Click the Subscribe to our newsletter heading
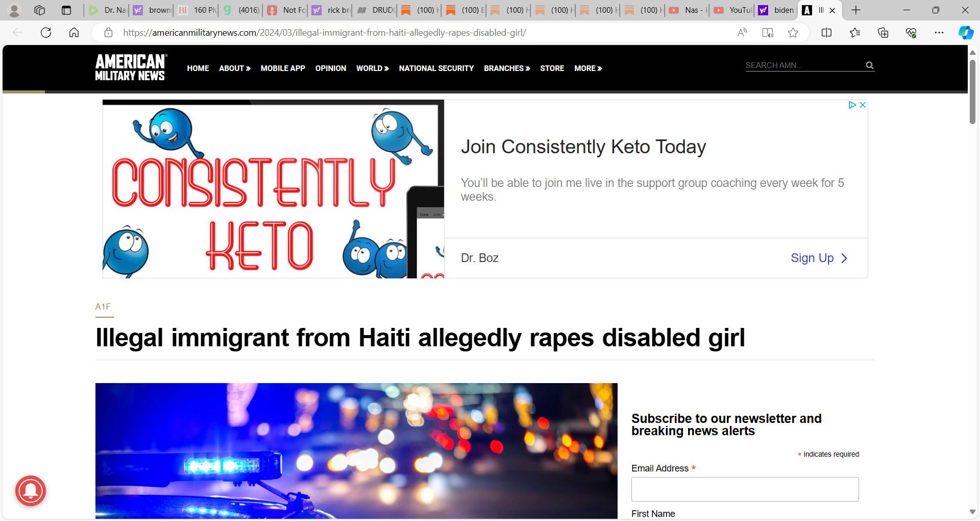The width and height of the screenshot is (980, 521). (x=726, y=424)
